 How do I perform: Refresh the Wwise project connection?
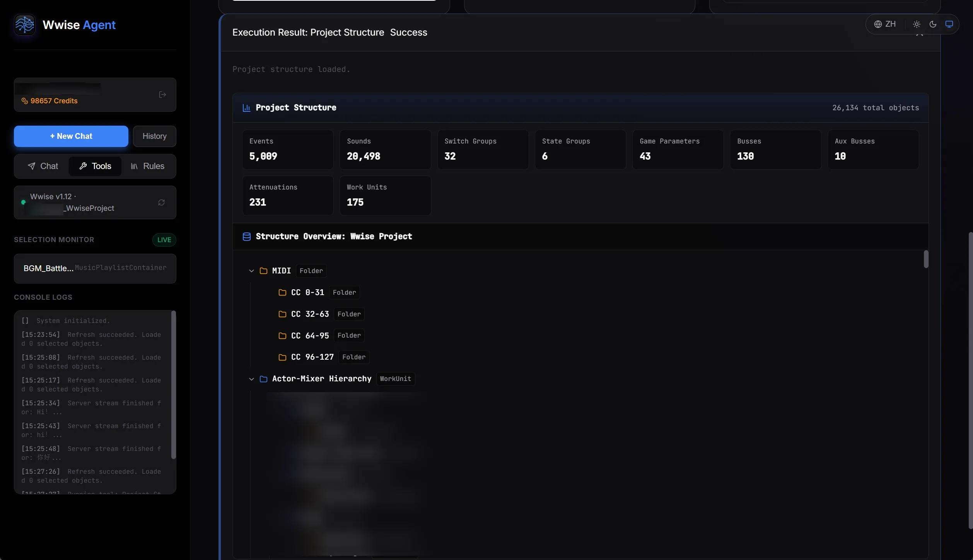[161, 202]
